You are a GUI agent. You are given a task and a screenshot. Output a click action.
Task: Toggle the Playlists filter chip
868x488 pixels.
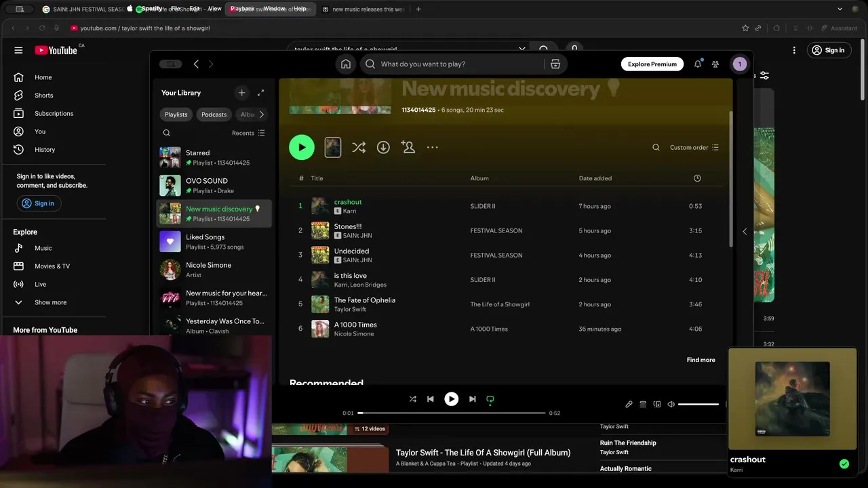click(176, 115)
